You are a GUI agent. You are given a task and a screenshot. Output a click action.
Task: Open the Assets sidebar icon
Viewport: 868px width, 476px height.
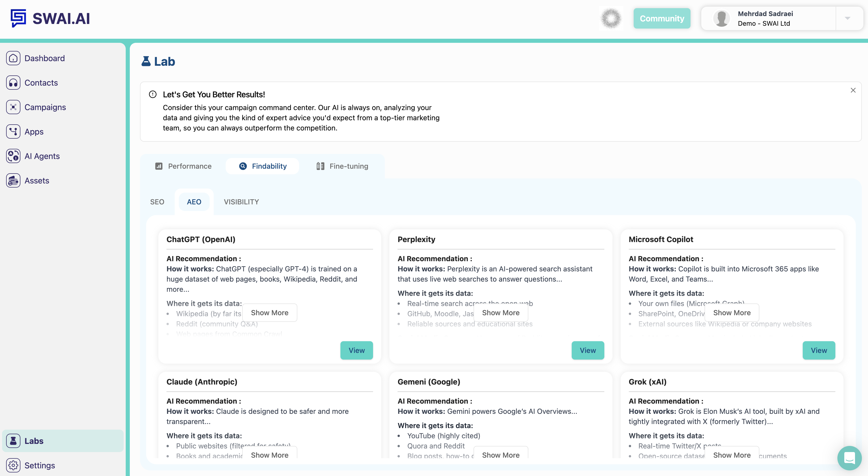(x=13, y=181)
